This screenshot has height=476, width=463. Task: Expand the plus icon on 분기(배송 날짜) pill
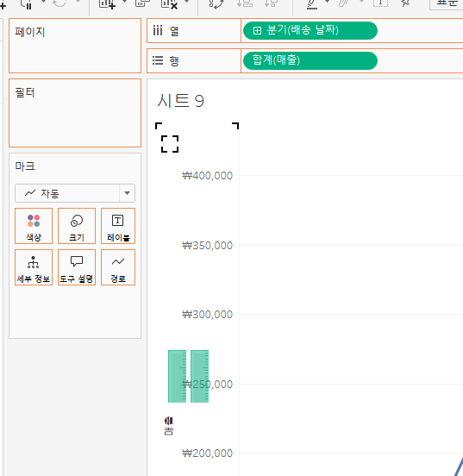(x=257, y=30)
